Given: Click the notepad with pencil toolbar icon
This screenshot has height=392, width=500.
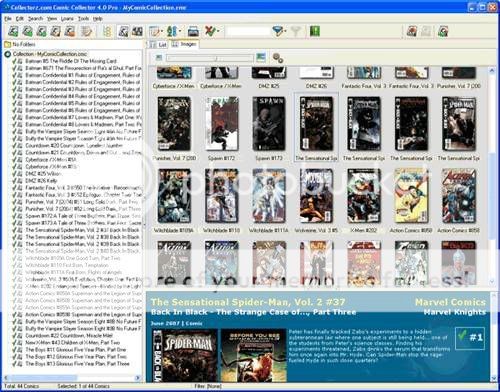Looking at the screenshot, I should coord(86,31).
